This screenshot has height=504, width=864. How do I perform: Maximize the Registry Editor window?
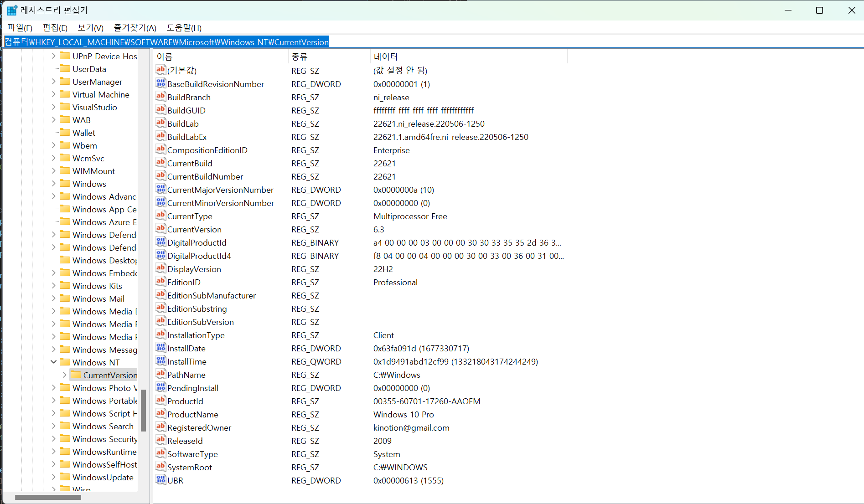[819, 10]
